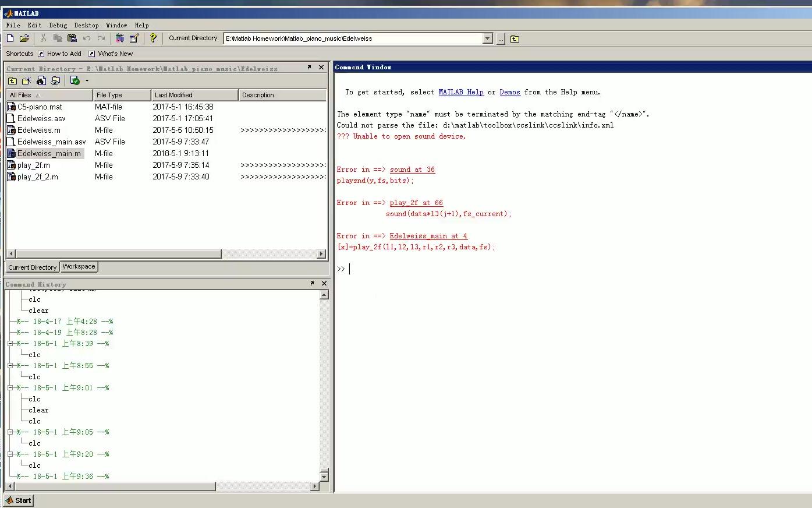812x508 pixels.
Task: Launch Simulink from the toolbar
Action: point(120,38)
